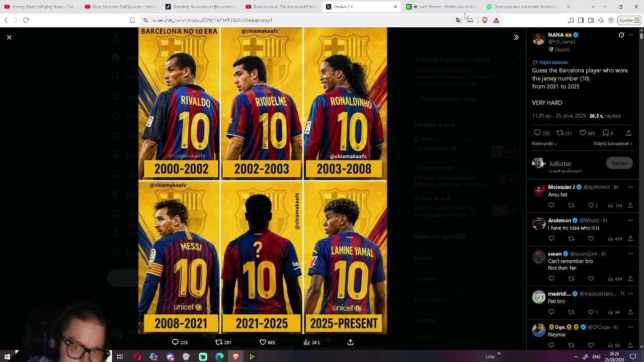Open the page translate icon
Image resolution: width=644 pixels, height=362 pixels.
pyautogui.click(x=458, y=20)
